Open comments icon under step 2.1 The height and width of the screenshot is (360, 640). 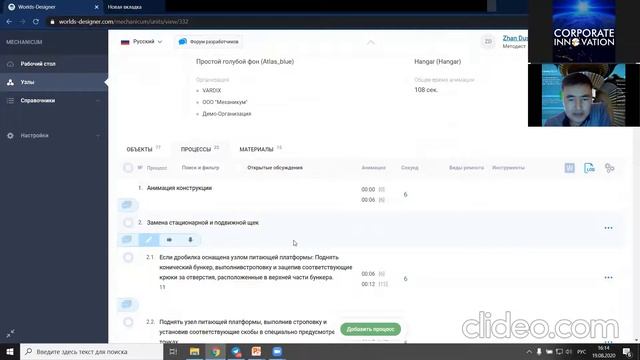(127, 304)
